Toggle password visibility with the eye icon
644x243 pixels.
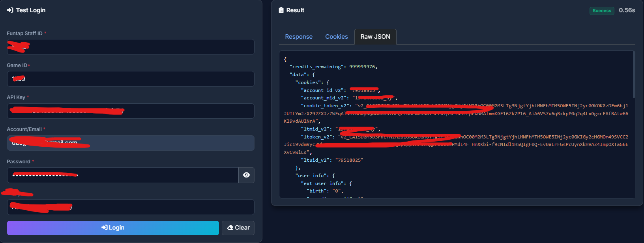(x=246, y=175)
